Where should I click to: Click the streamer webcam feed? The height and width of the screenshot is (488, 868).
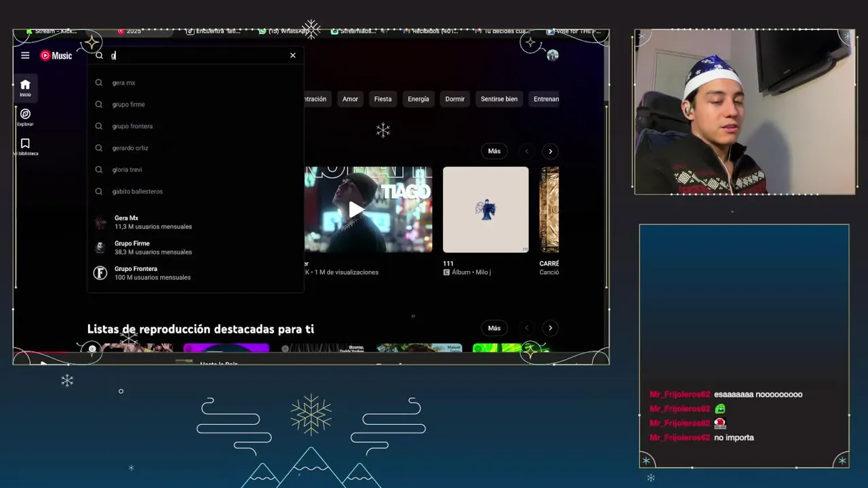[745, 112]
